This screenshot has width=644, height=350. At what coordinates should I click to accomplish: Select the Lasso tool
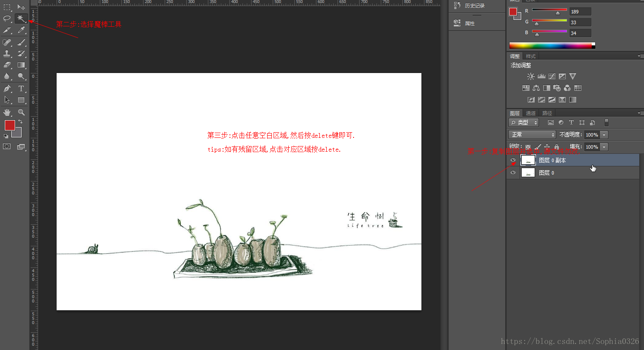7,18
